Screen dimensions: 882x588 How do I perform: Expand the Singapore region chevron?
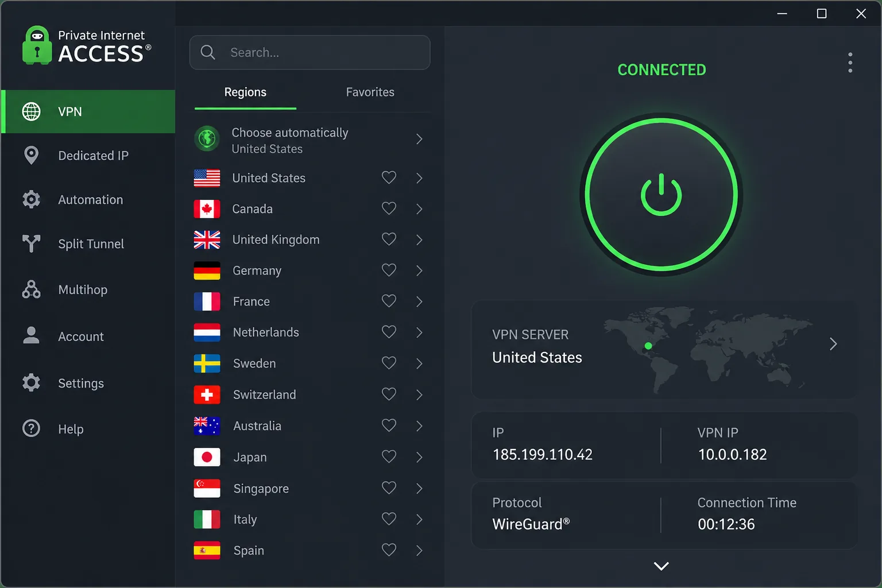tap(419, 488)
